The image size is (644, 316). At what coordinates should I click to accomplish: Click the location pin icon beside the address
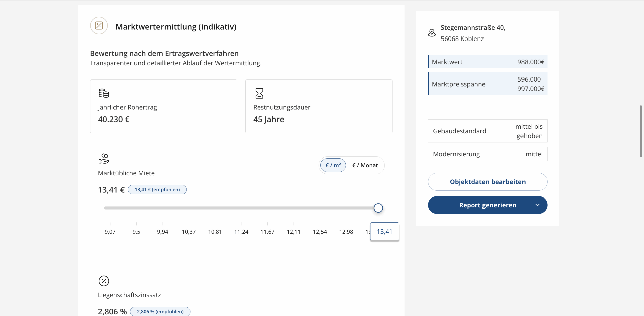point(432,33)
